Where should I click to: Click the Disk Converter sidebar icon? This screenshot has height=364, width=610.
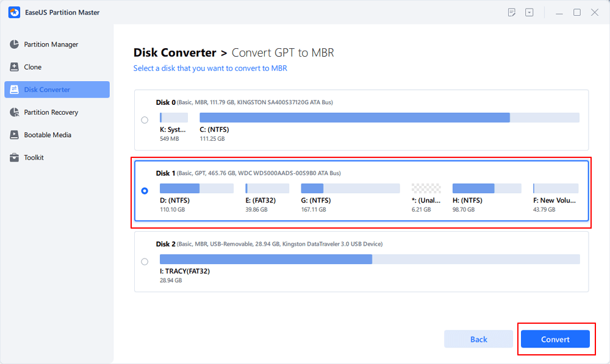click(x=14, y=90)
